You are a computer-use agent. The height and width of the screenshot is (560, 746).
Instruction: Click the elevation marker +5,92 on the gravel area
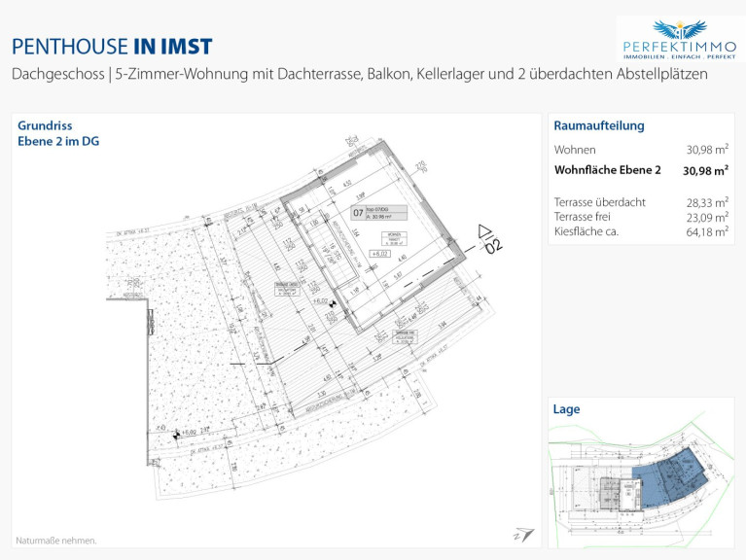click(x=185, y=433)
